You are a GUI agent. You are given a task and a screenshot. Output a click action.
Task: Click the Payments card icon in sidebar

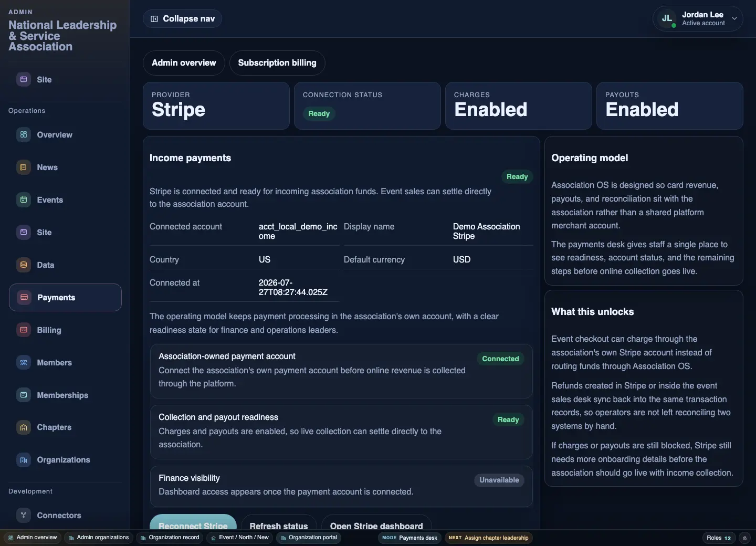click(24, 298)
